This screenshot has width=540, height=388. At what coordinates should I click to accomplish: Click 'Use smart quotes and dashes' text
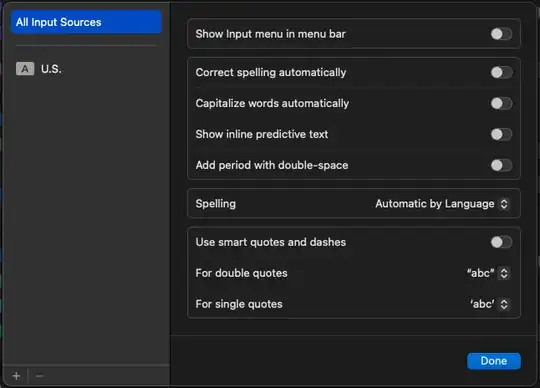271,242
